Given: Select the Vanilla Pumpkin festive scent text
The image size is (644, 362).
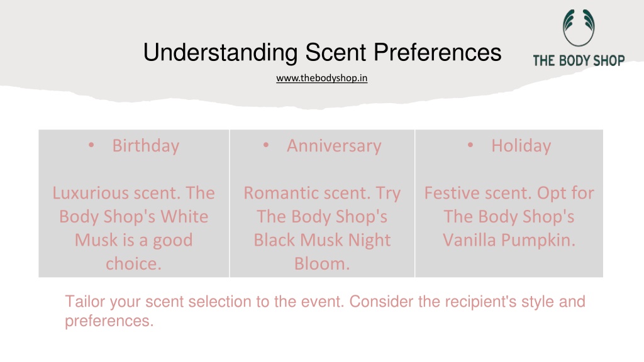Looking at the screenshot, I should tap(509, 216).
